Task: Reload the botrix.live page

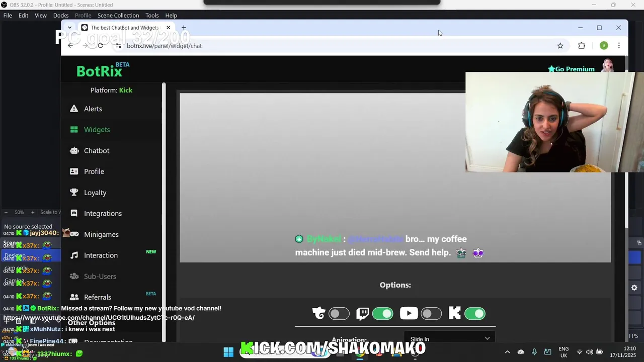Action: (101, 46)
